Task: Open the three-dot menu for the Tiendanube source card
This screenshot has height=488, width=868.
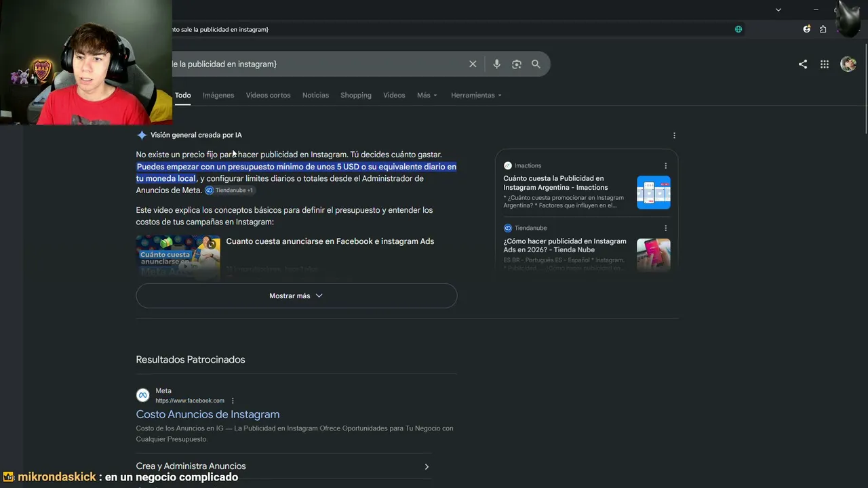Action: point(665,228)
